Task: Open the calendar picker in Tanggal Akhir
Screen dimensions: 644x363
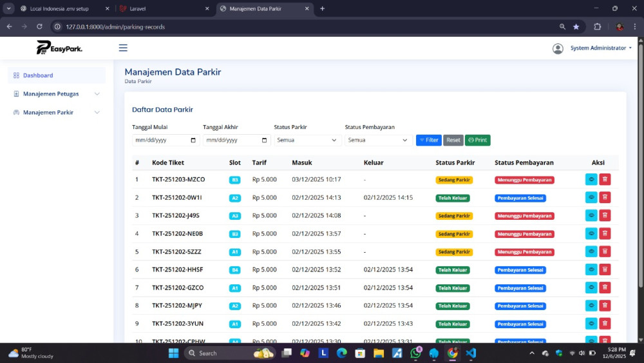Action: click(x=265, y=140)
